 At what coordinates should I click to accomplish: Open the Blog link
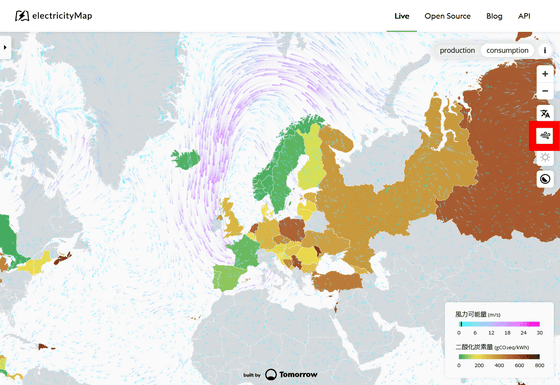pos(494,16)
